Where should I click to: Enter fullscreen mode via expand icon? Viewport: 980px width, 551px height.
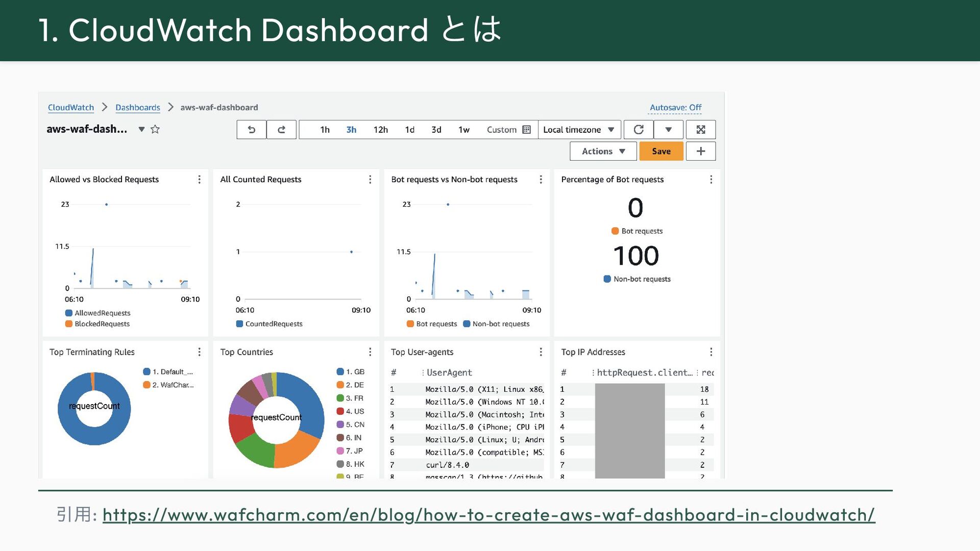coord(701,130)
